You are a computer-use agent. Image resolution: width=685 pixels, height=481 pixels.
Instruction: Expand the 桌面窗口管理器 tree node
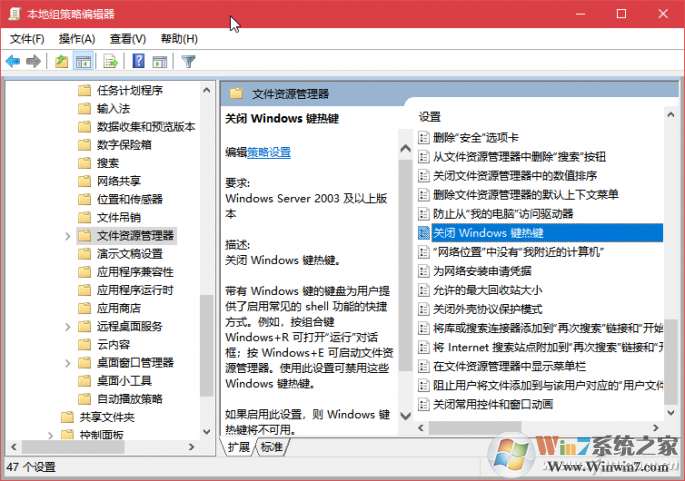(x=68, y=363)
